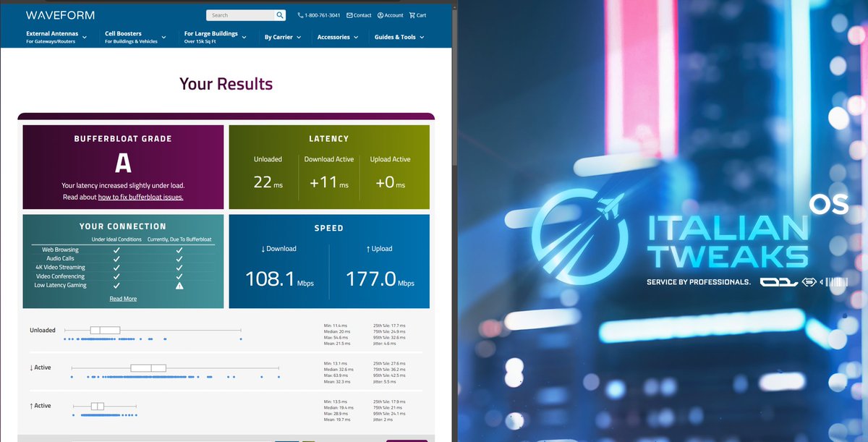Click 'Currently, Due To Bufferbloat' column header

(x=179, y=239)
